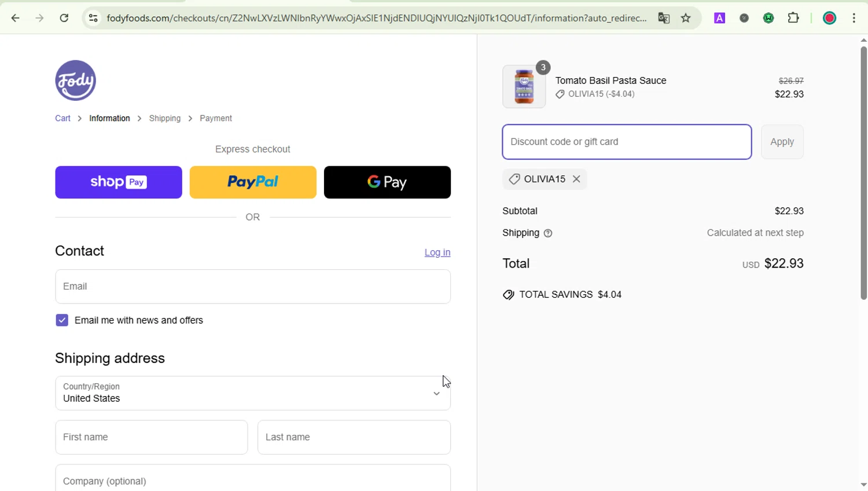Image resolution: width=868 pixels, height=491 pixels.
Task: Check out with Google Pay
Action: click(x=387, y=182)
